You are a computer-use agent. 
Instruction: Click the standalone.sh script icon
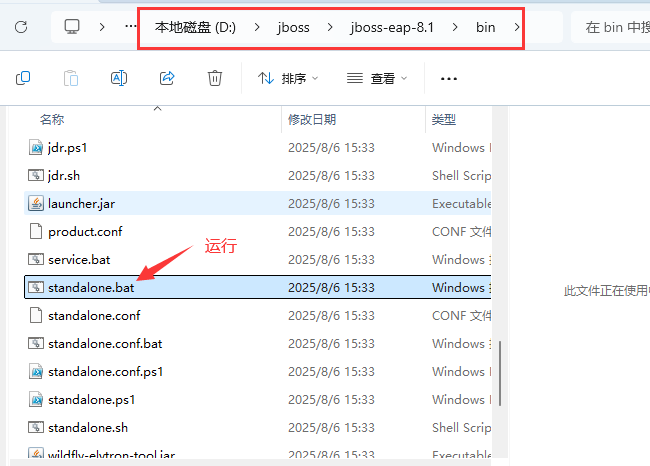tap(36, 427)
